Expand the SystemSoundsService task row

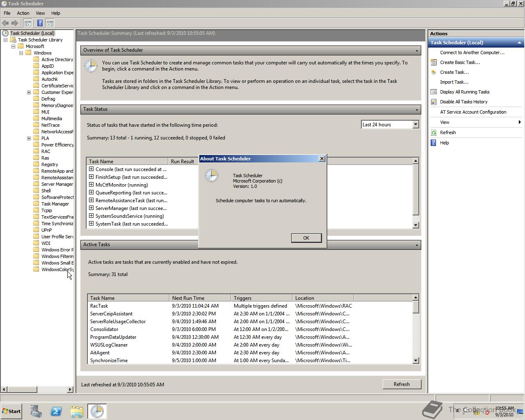click(x=91, y=216)
